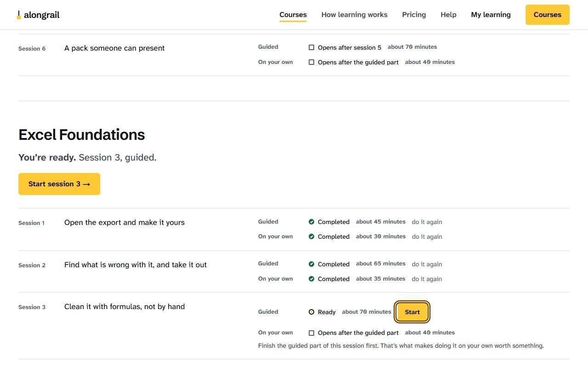Viewport: 588px width, 368px height.
Task: Click 'Find what is wrong with it, and take it out'
Action: pyautogui.click(x=136, y=265)
